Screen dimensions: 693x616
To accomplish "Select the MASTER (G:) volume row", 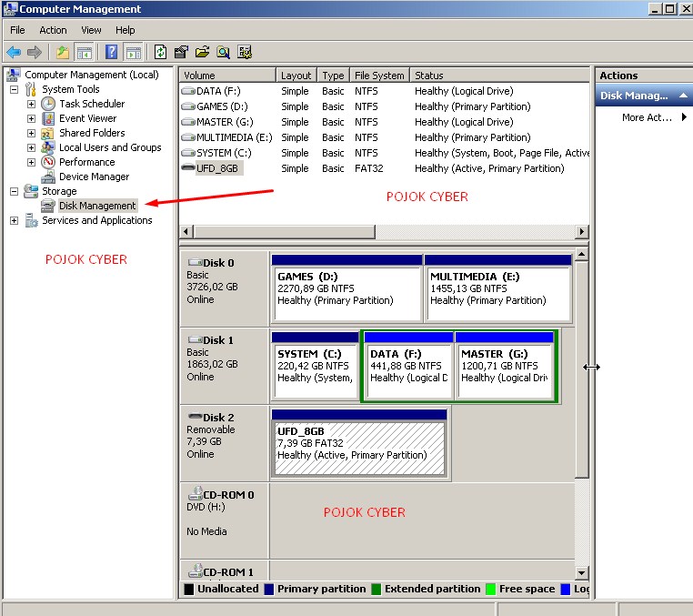I will pyautogui.click(x=385, y=122).
